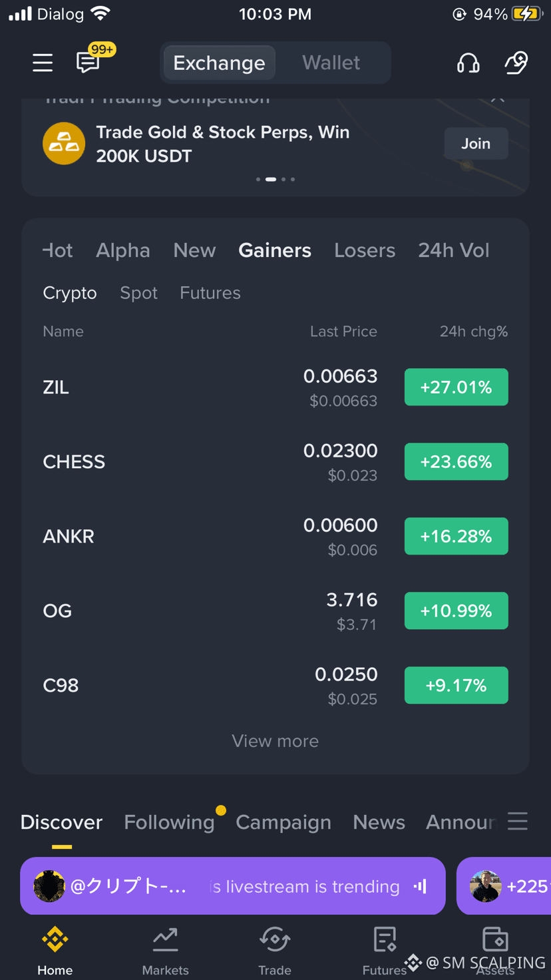Tap ZIL's +27.01% change button

457,387
